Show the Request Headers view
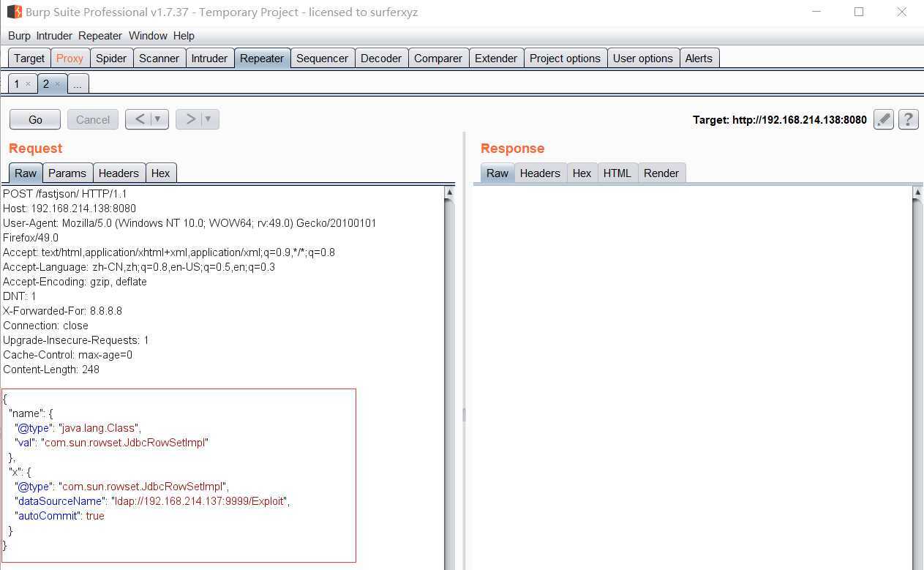 tap(119, 173)
